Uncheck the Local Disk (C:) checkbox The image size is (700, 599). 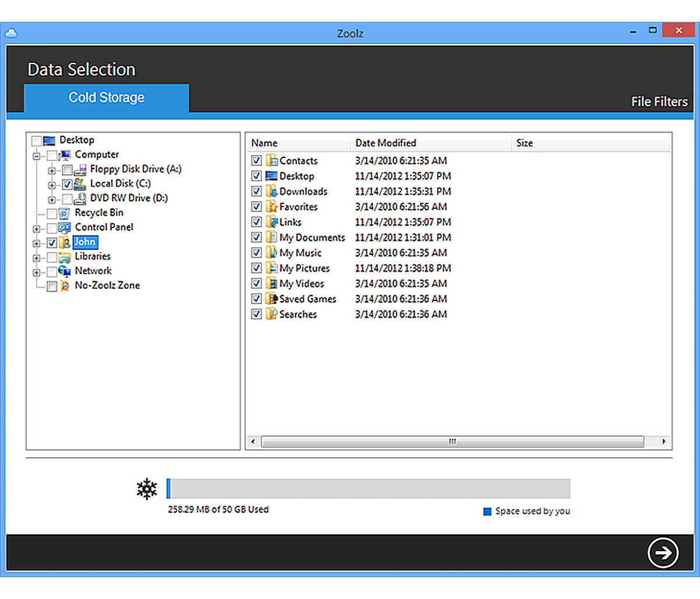(67, 184)
